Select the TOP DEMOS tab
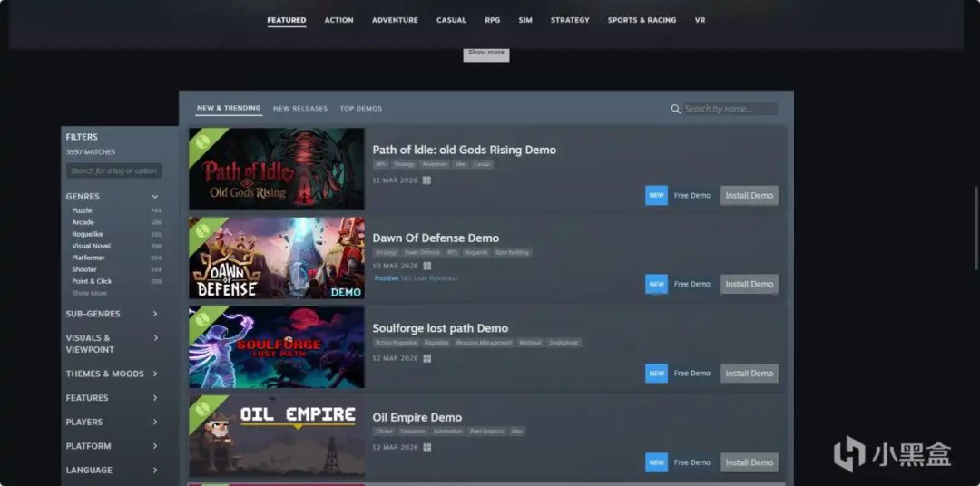The image size is (980, 486). [x=360, y=108]
